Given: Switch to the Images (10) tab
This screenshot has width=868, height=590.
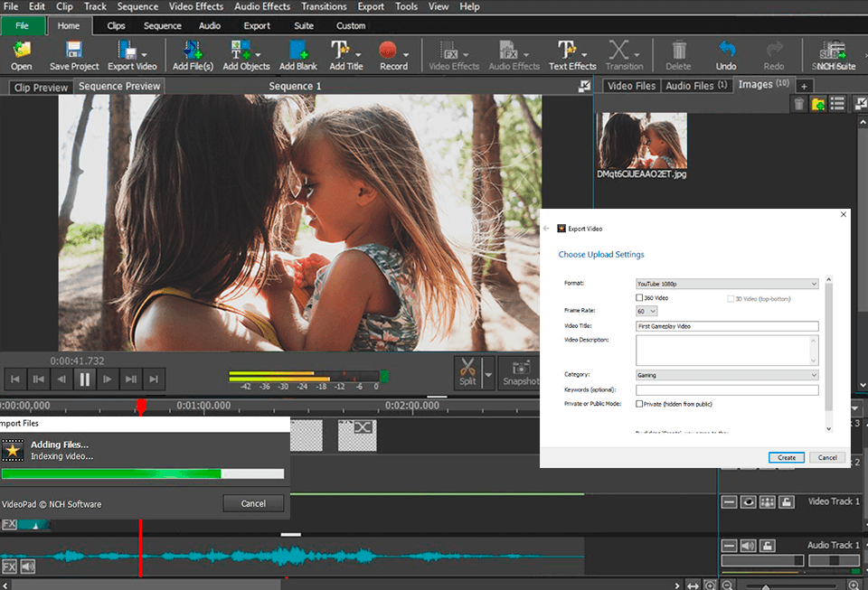Looking at the screenshot, I should 762,84.
